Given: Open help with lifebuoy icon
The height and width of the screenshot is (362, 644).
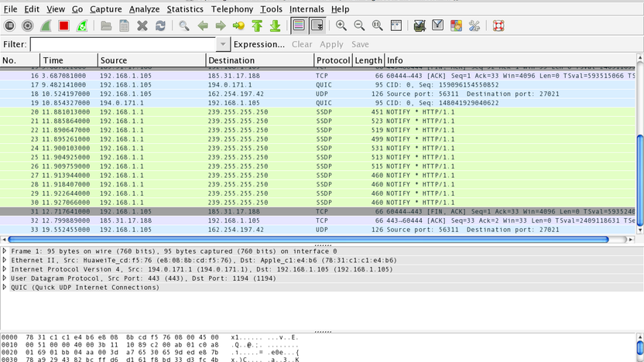Looking at the screenshot, I should [498, 26].
